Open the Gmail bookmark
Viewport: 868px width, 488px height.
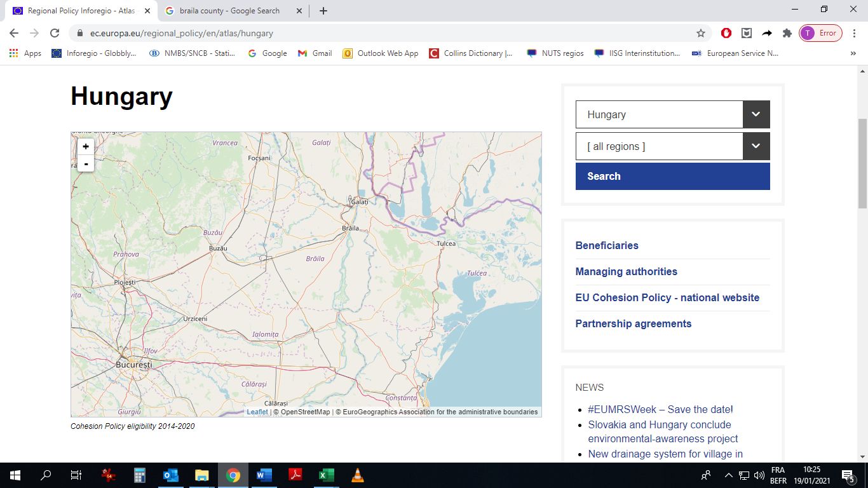315,53
